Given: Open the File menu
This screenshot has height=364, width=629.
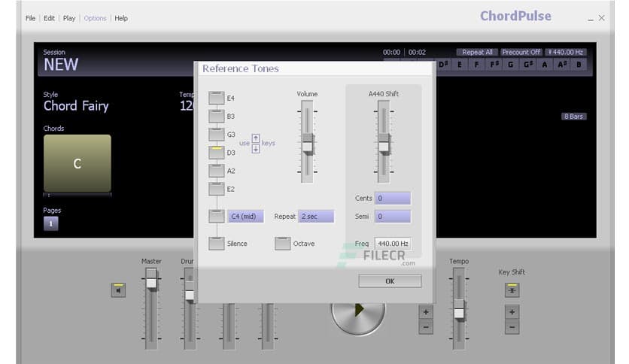Looking at the screenshot, I should click(x=31, y=18).
